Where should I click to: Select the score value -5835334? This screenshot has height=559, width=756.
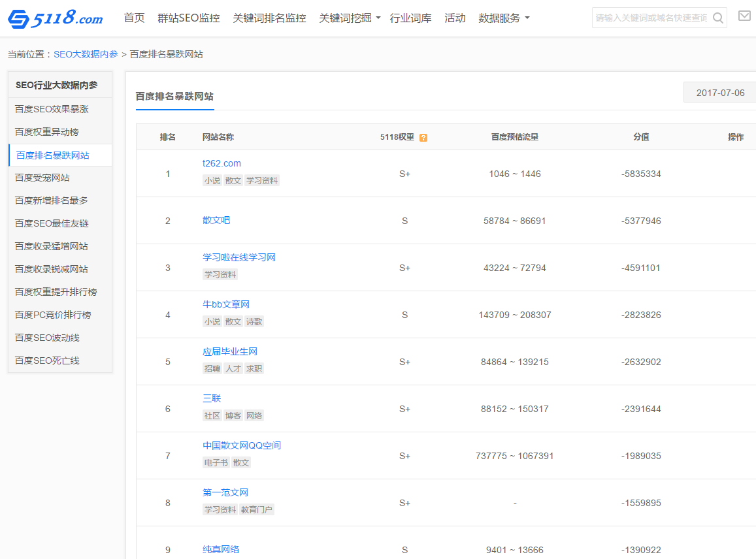point(641,174)
